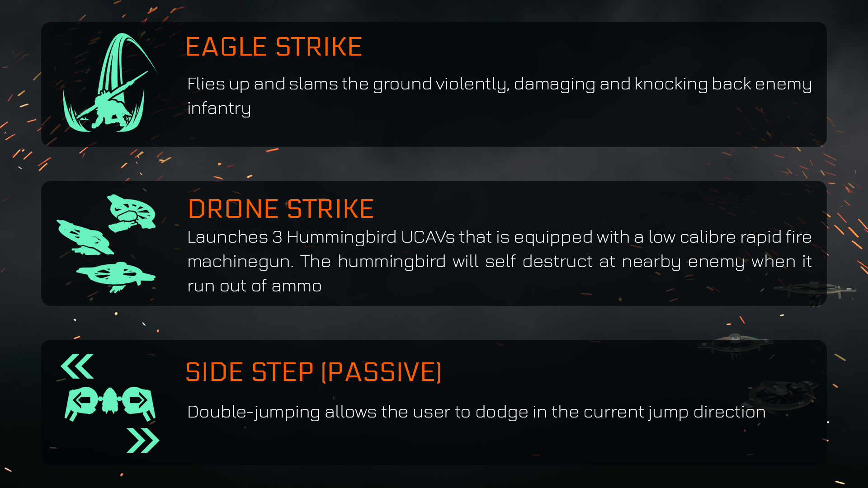This screenshot has height=488, width=868.
Task: Open the EAGLE STRIKE heading
Action: (x=274, y=47)
